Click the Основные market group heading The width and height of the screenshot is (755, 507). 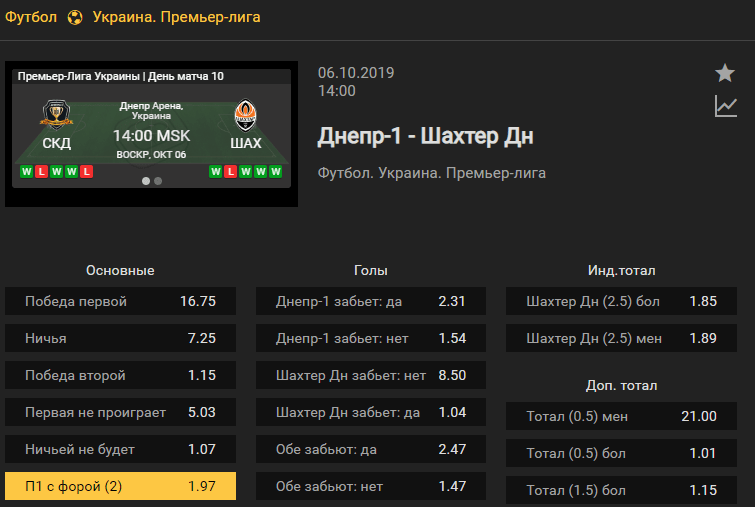[120, 270]
